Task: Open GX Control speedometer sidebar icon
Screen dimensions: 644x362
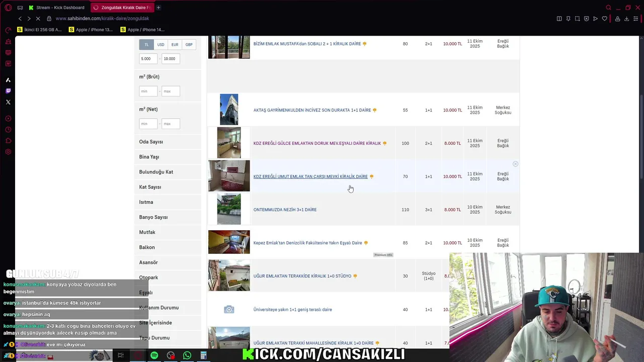Action: pyautogui.click(x=8, y=30)
